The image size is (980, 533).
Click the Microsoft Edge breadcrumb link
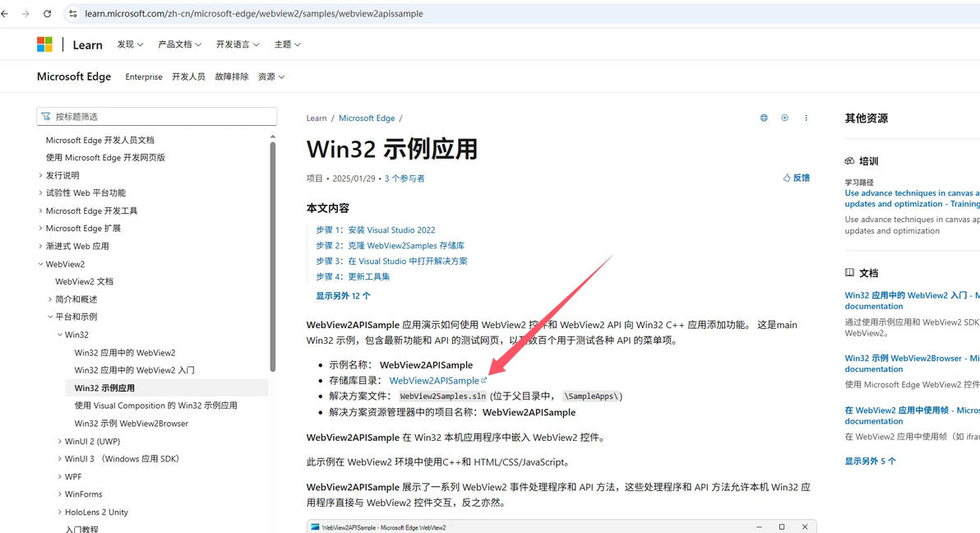pos(367,118)
